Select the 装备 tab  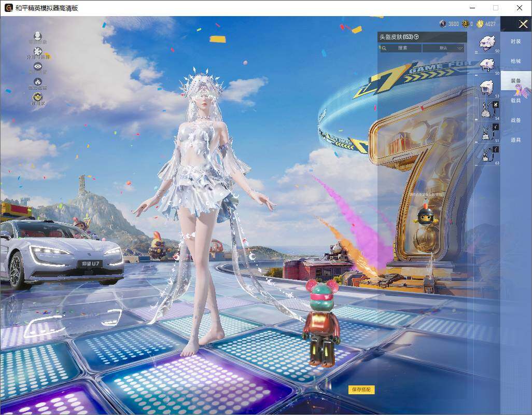click(x=516, y=81)
